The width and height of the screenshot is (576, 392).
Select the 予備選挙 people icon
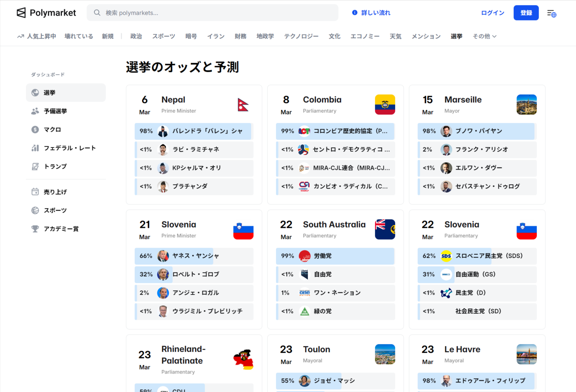[35, 111]
